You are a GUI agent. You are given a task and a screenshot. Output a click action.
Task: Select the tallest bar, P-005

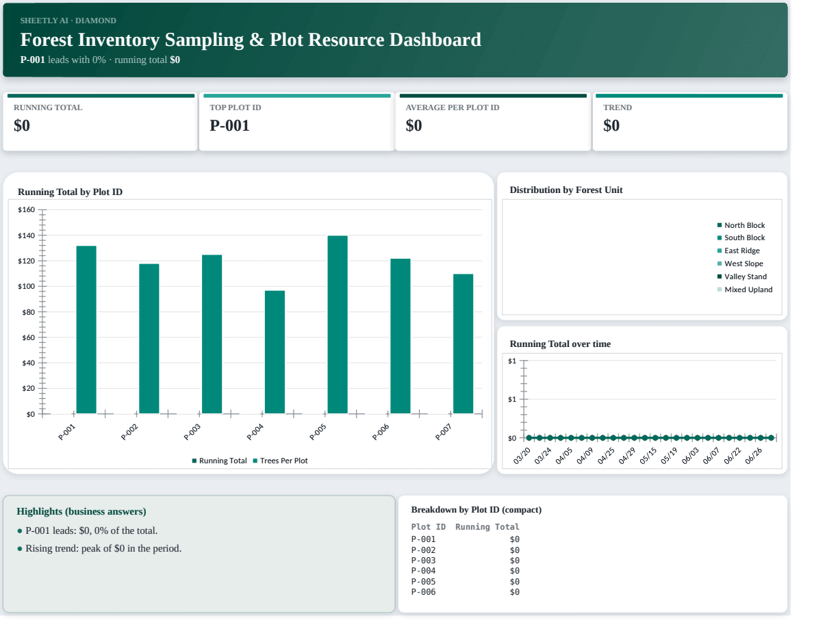click(338, 325)
